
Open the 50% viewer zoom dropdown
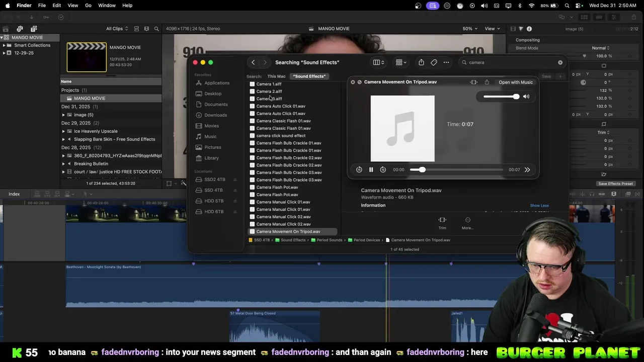(470, 29)
